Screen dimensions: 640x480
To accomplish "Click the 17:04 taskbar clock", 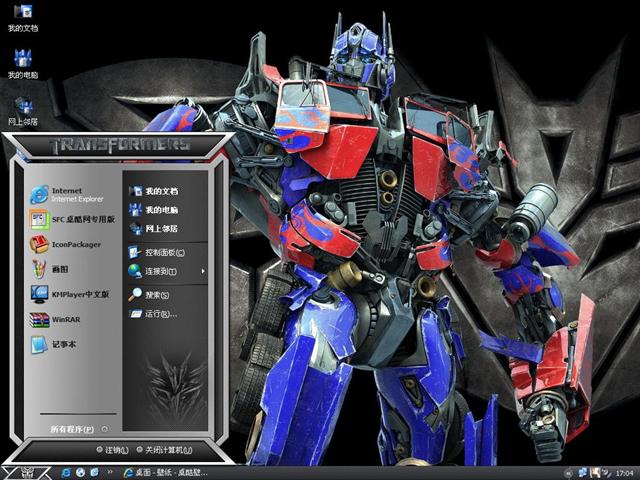I will click(624, 473).
